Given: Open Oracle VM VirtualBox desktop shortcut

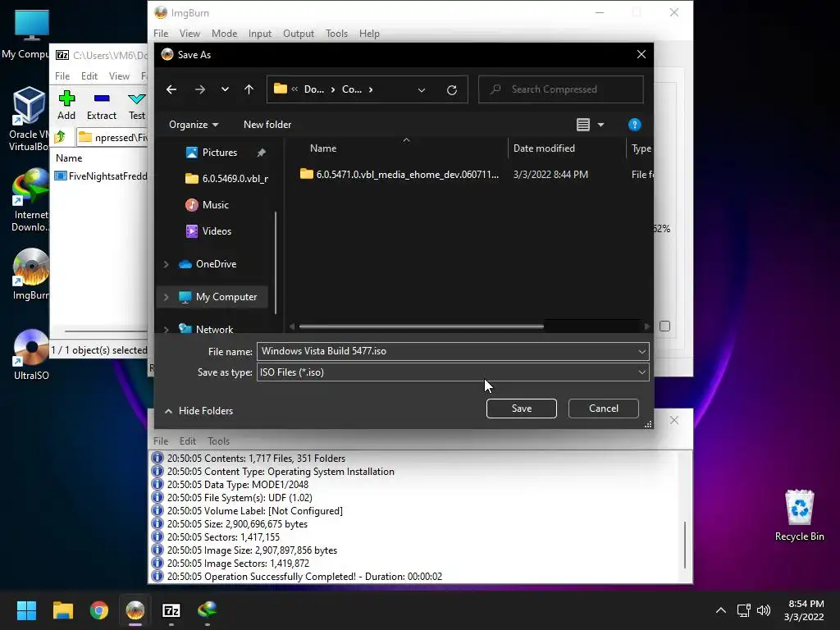Looking at the screenshot, I should tap(30, 120).
